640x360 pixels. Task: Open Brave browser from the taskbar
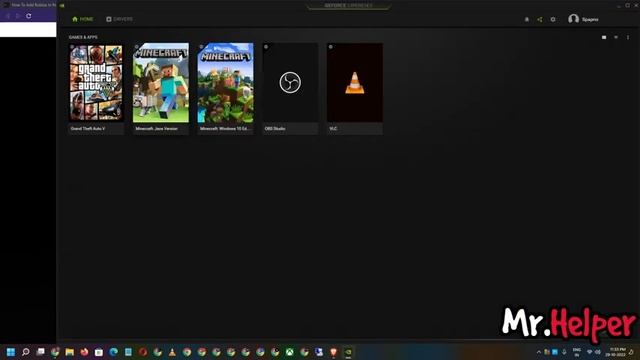point(333,352)
